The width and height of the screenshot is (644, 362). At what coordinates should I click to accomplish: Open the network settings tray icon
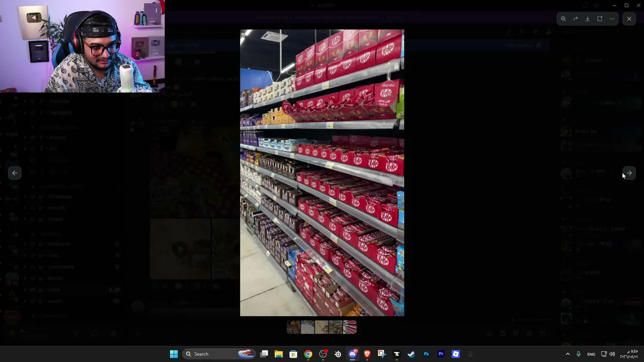click(x=604, y=354)
